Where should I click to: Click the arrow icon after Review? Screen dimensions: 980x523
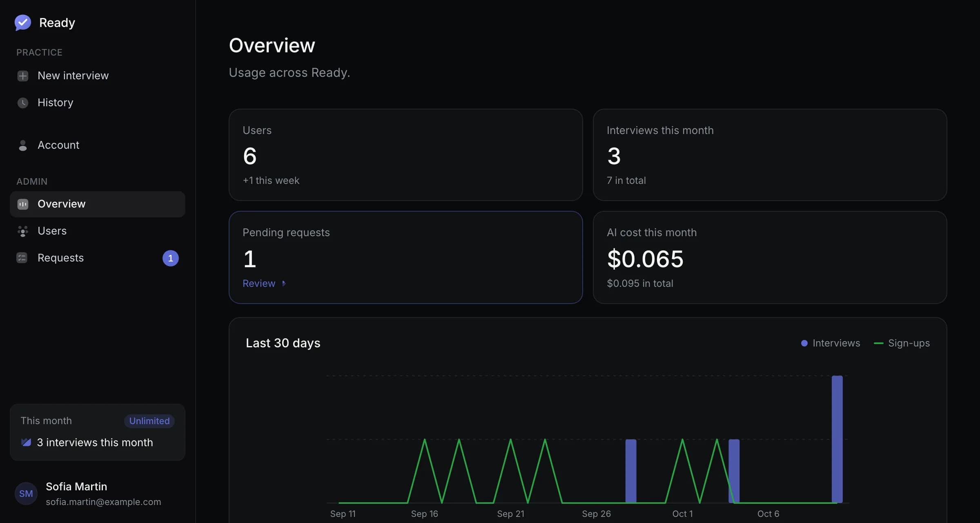click(x=284, y=283)
